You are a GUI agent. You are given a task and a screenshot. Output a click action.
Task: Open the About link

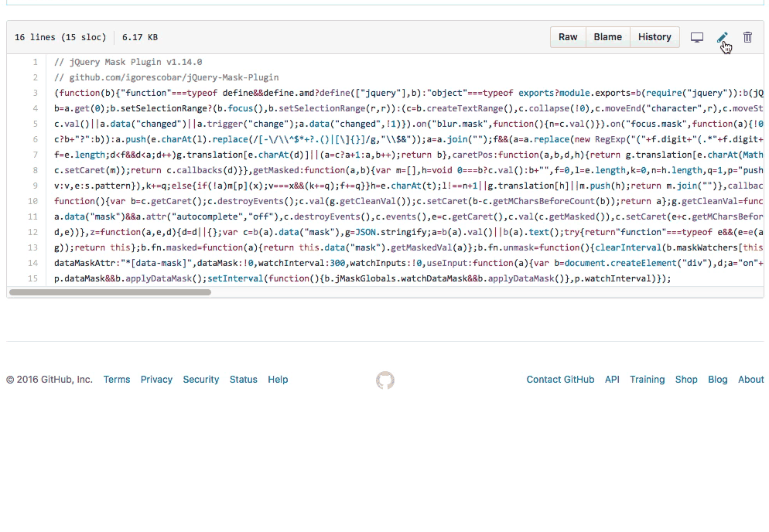tap(751, 380)
